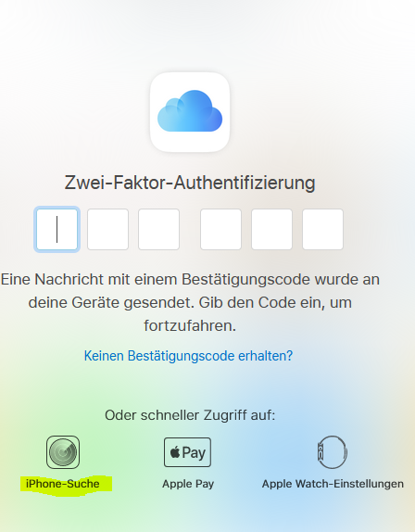This screenshot has height=532, width=415.
Task: Focus the second verification code digit box
Action: (x=107, y=229)
